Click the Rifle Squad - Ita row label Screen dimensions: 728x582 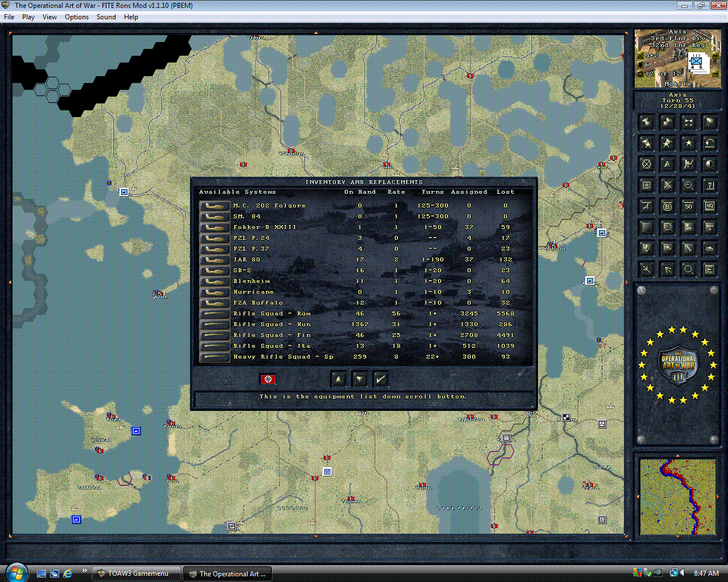(272, 346)
